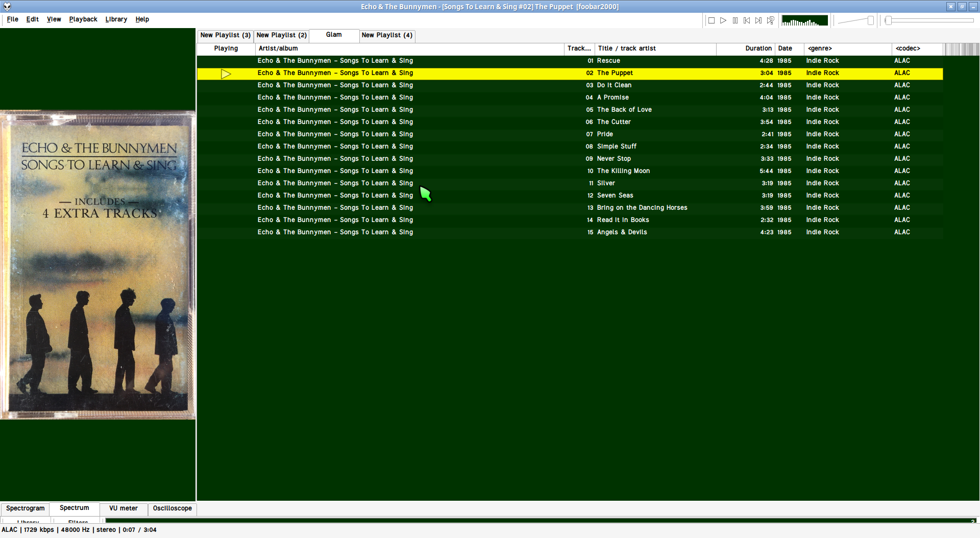
Task: Sort by the Artist/album column header
Action: coord(409,48)
